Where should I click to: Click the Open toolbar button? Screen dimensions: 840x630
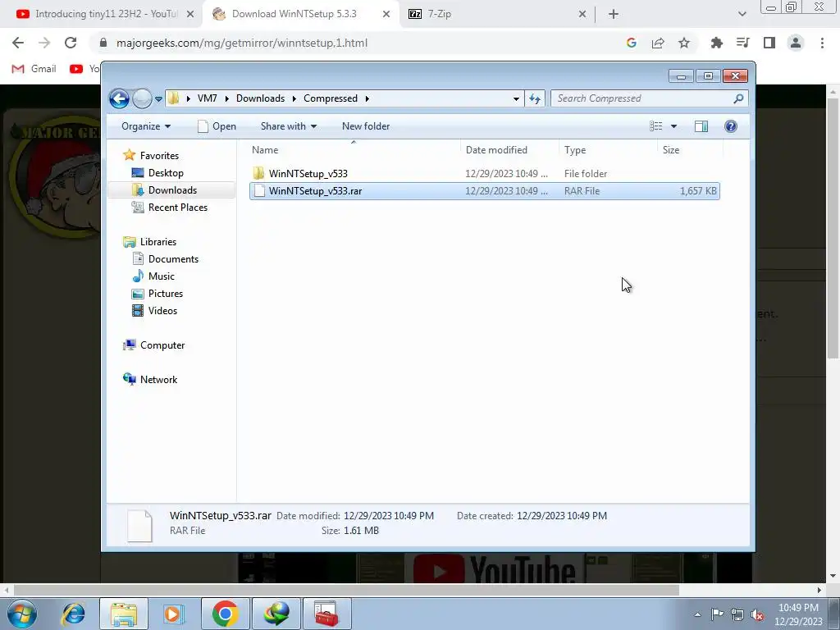coord(217,126)
